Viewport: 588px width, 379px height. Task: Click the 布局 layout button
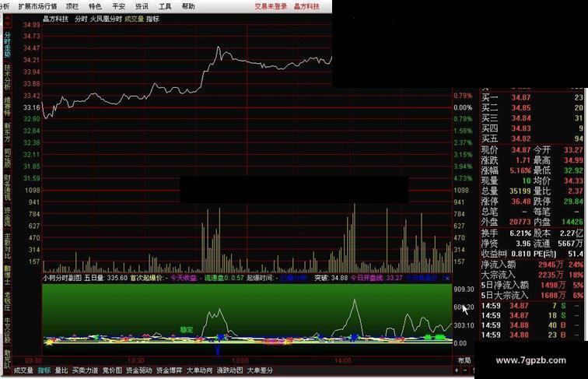pos(464,360)
